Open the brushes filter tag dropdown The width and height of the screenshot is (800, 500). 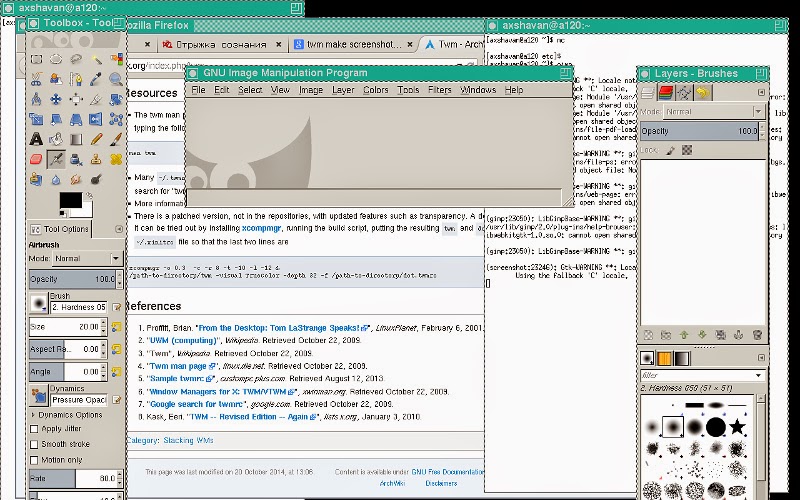point(759,376)
